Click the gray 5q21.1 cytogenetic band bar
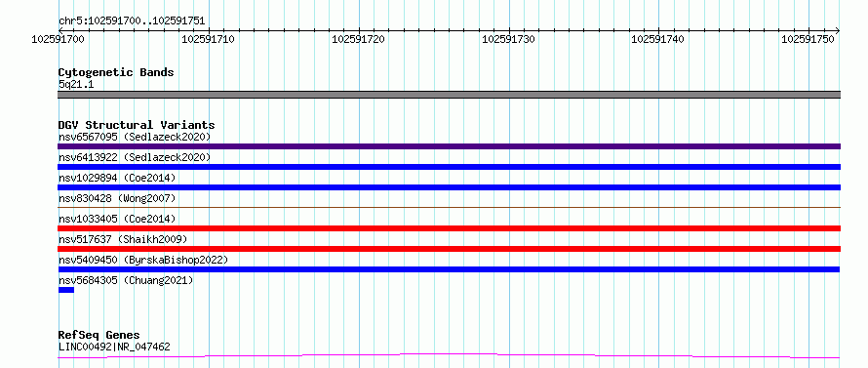The height and width of the screenshot is (368, 868). pos(449,95)
